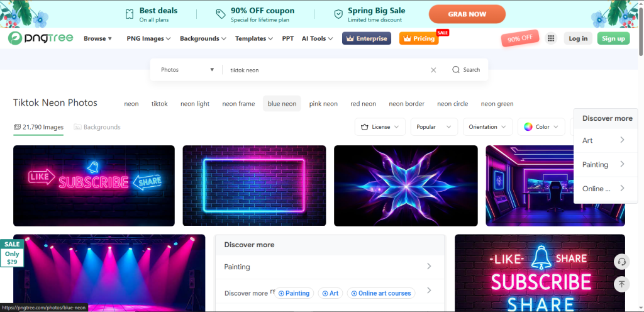
Task: Open the Painting row in center Discover more
Action: click(x=330, y=267)
